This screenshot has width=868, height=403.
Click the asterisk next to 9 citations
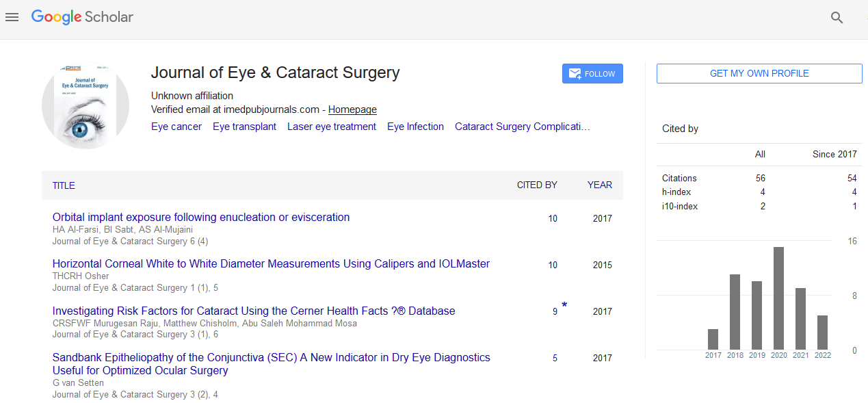pyautogui.click(x=564, y=306)
